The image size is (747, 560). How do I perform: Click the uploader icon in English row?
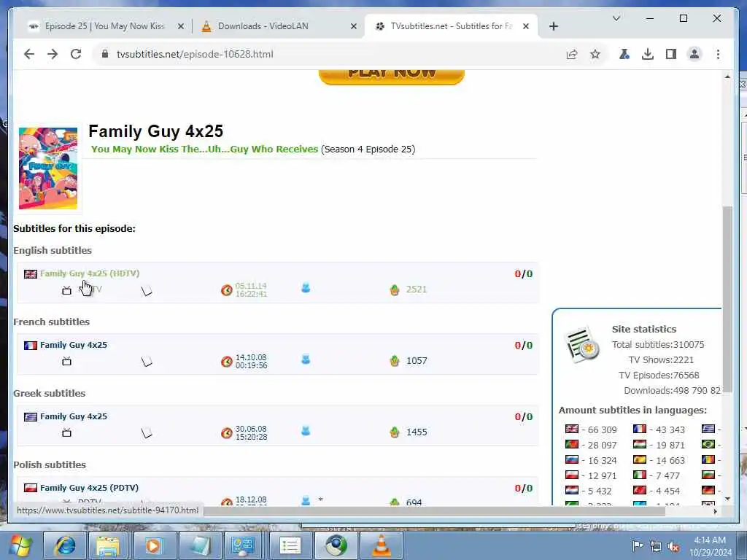pyautogui.click(x=306, y=287)
